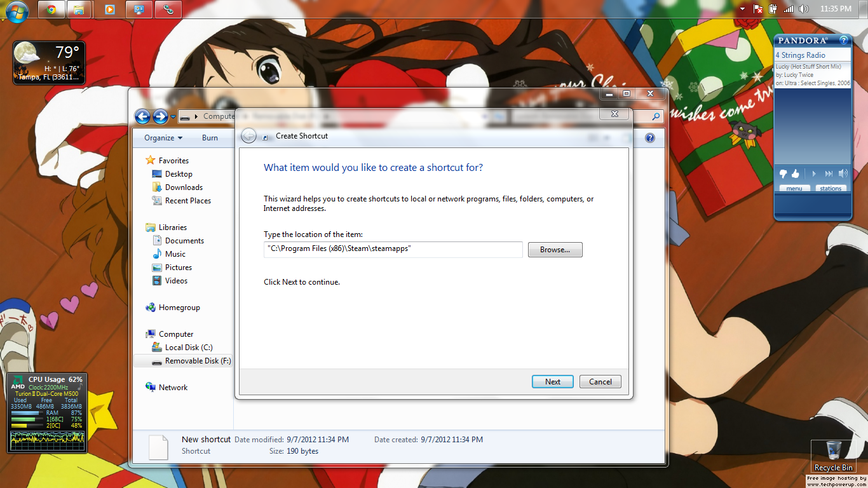Select Network in the navigation pane
The width and height of the screenshot is (868, 488).
173,388
